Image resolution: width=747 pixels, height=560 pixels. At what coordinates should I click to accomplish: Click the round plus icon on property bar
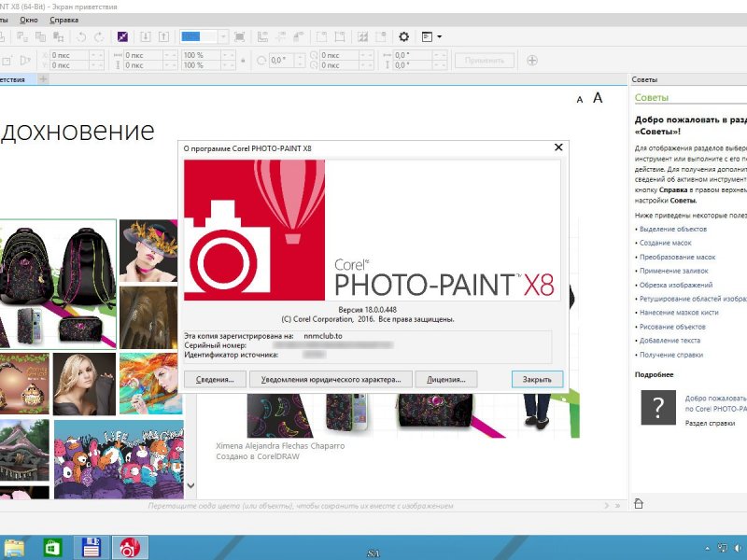click(532, 61)
